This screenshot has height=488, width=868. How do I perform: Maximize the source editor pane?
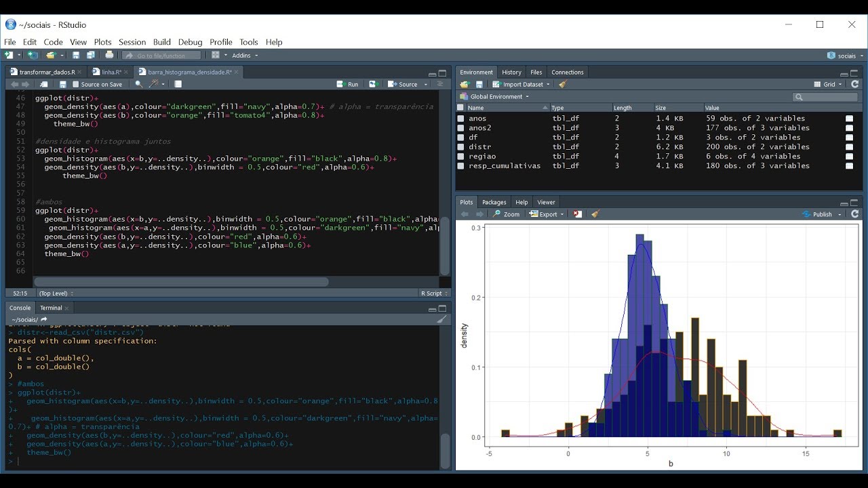click(x=442, y=73)
